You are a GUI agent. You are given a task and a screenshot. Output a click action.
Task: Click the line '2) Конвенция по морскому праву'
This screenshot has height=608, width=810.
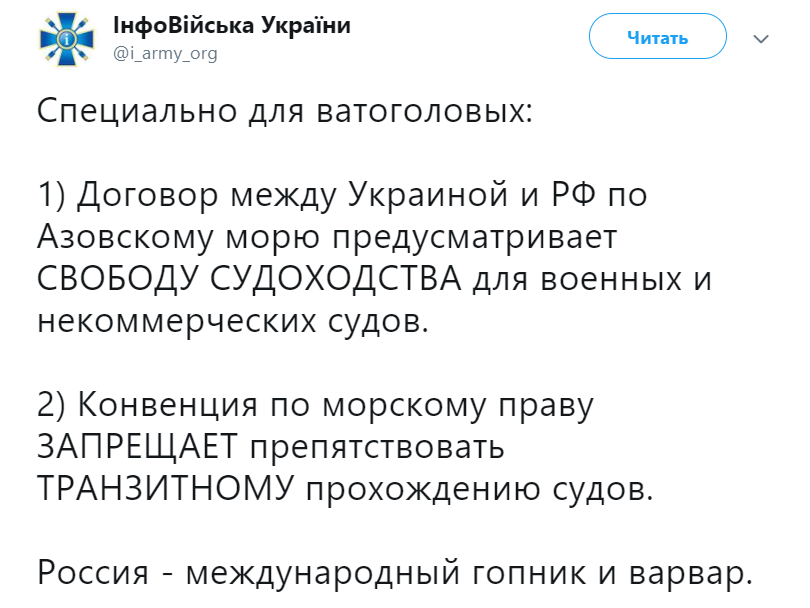316,406
